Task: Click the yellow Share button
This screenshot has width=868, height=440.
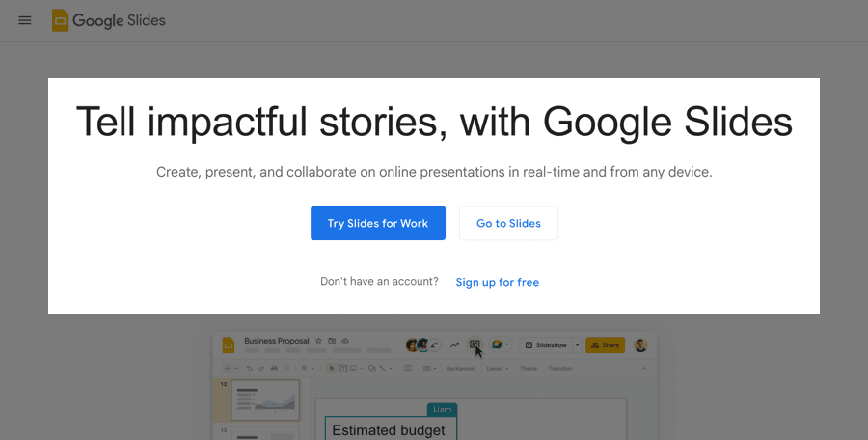Action: click(x=606, y=345)
